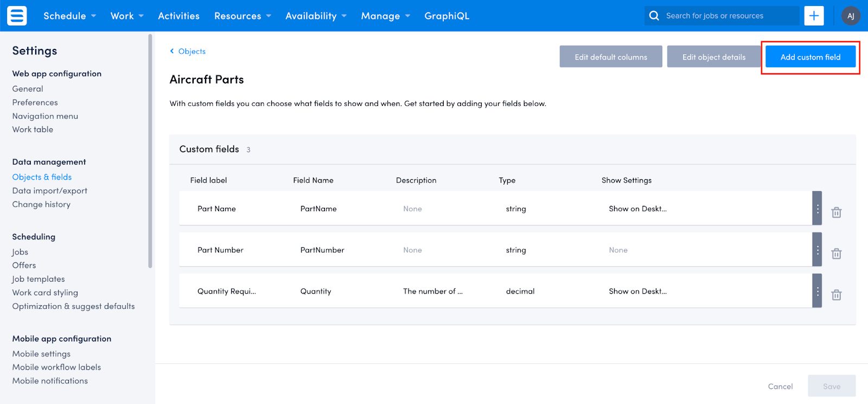Click the Skedulo logo icon
The width and height of the screenshot is (868, 404).
click(x=17, y=16)
